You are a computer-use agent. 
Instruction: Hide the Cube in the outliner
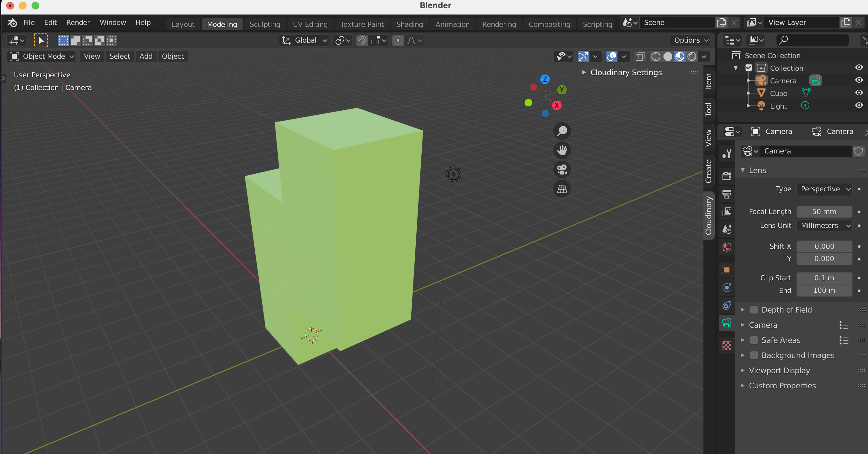(x=859, y=93)
